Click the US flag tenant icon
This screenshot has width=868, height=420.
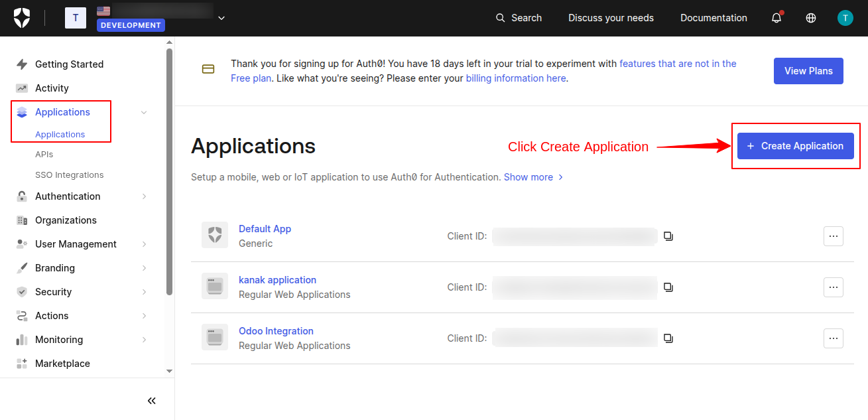point(103,11)
